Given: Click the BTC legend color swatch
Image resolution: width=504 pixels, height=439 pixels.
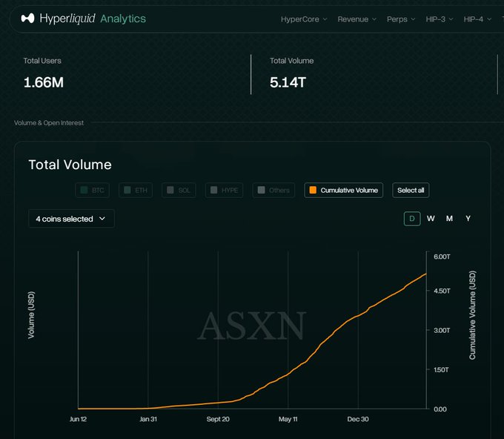Looking at the screenshot, I should [x=84, y=190].
